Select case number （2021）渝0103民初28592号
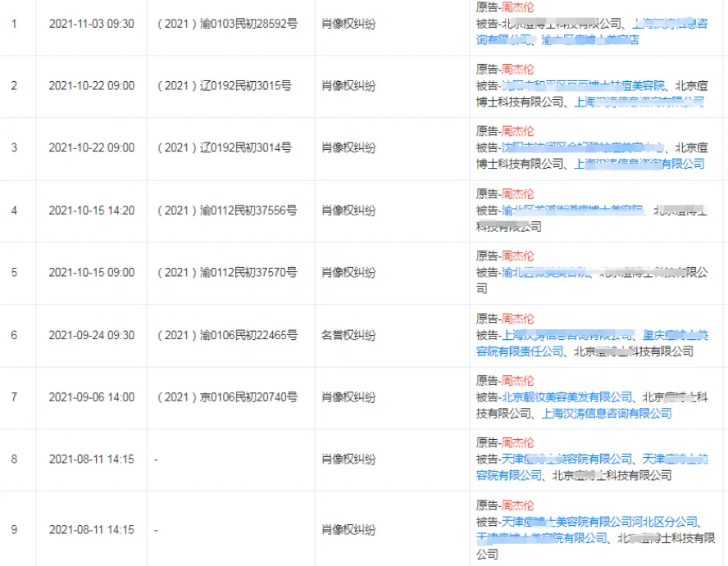728x566 pixels. (228, 24)
